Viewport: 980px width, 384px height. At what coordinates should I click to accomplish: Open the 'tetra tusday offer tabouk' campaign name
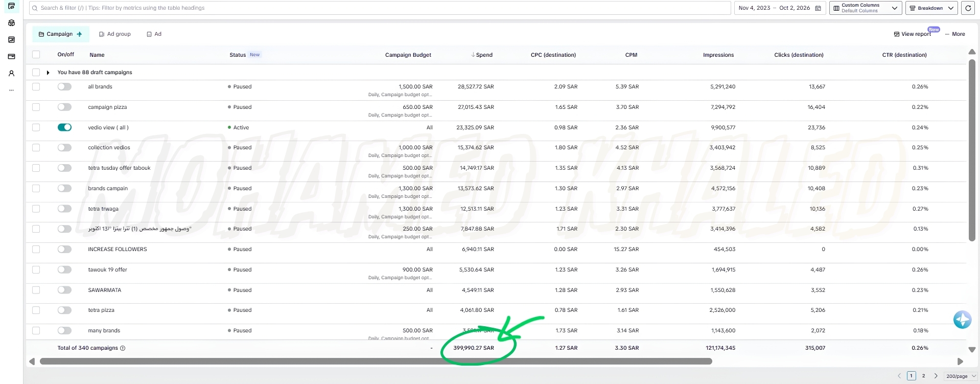[119, 168]
